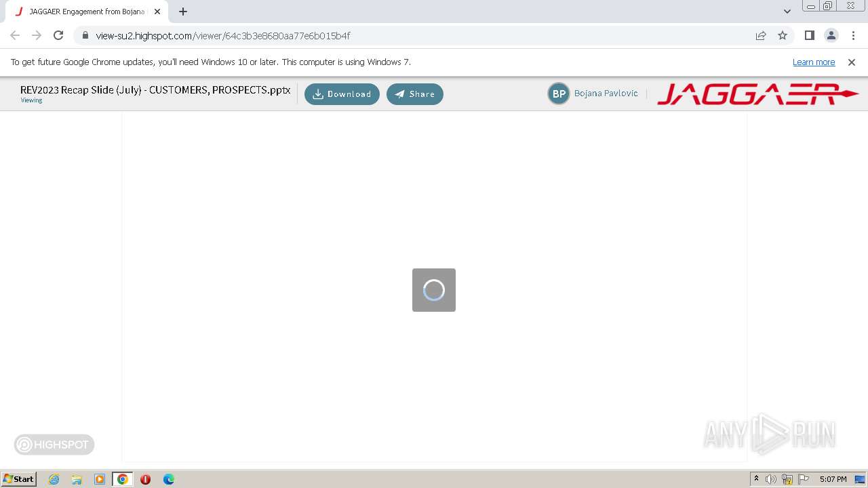Click the Viewing status label
The image size is (868, 488).
(31, 100)
